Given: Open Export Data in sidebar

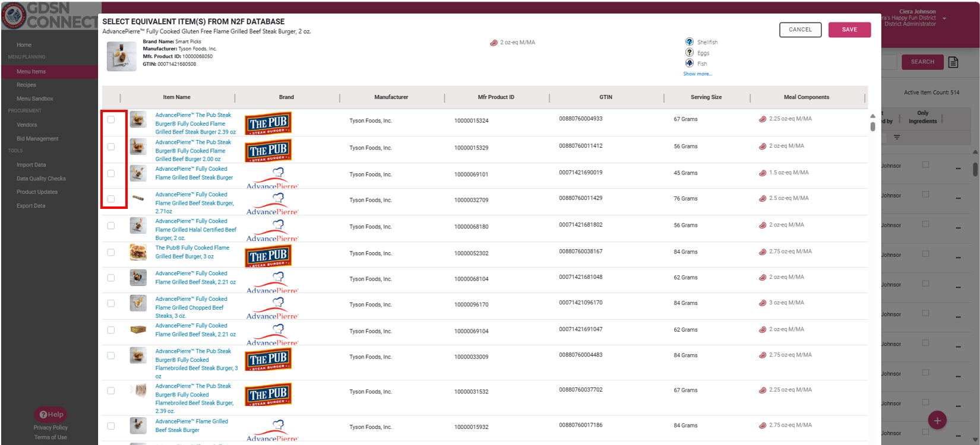Looking at the screenshot, I should tap(31, 206).
